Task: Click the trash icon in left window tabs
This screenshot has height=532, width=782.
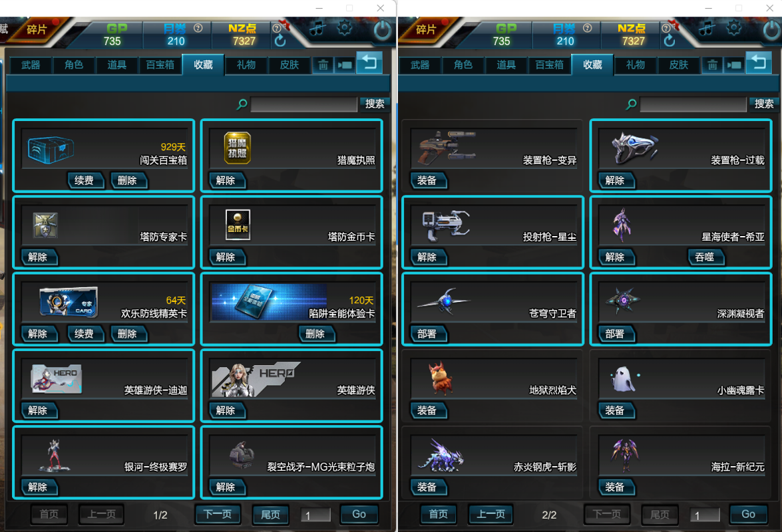Action: [x=323, y=65]
